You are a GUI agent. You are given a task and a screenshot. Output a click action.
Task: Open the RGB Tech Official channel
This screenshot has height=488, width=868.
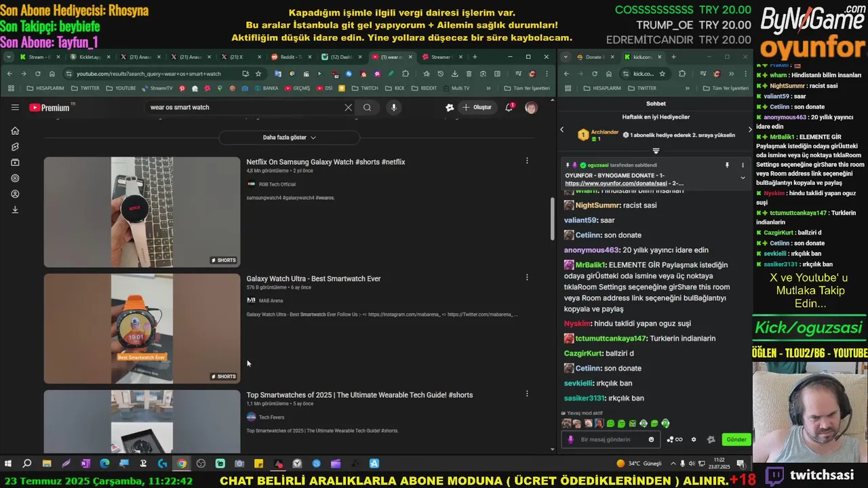tap(277, 184)
